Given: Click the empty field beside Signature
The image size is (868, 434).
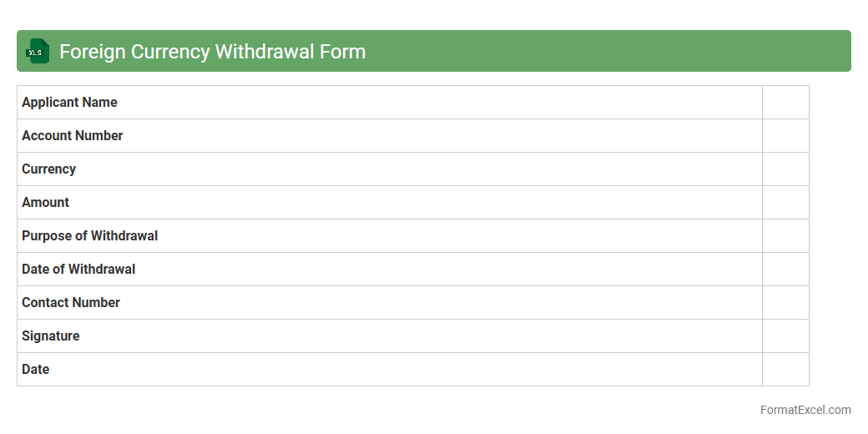Looking at the screenshot, I should (785, 336).
